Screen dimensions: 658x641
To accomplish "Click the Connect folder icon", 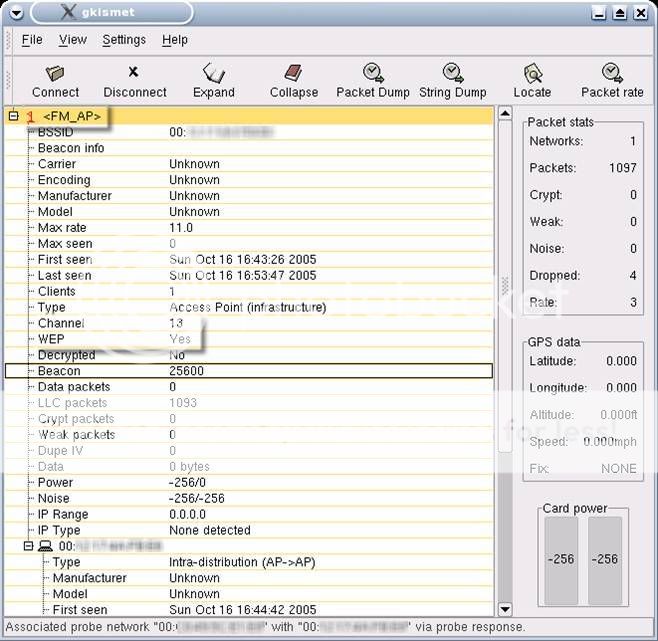I will pyautogui.click(x=55, y=73).
